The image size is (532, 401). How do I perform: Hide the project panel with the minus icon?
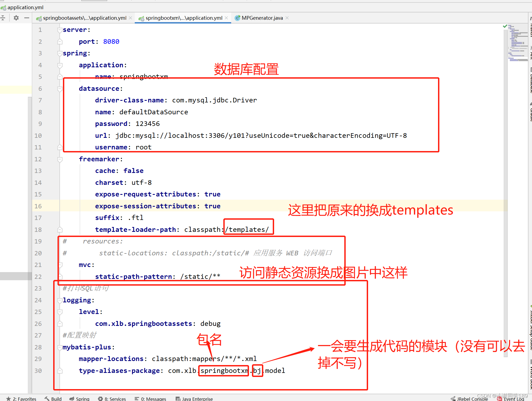26,18
